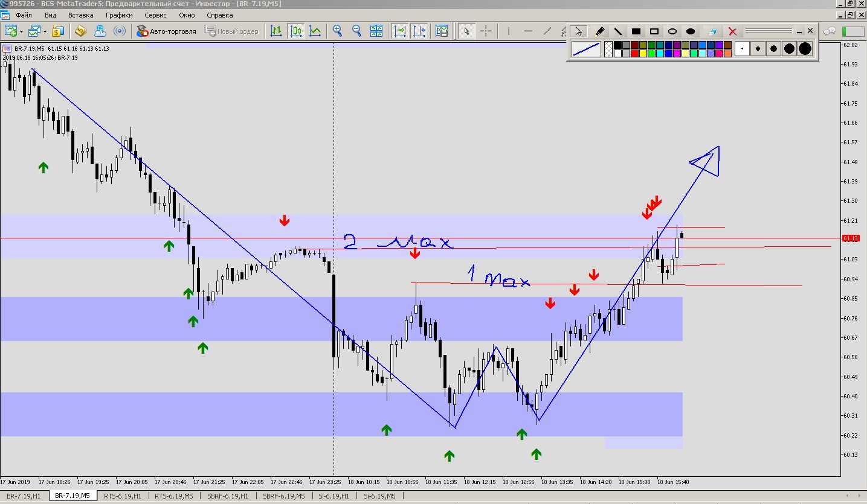
Task: Switch to the BR-7.19,H1 chart tab
Action: point(24,496)
